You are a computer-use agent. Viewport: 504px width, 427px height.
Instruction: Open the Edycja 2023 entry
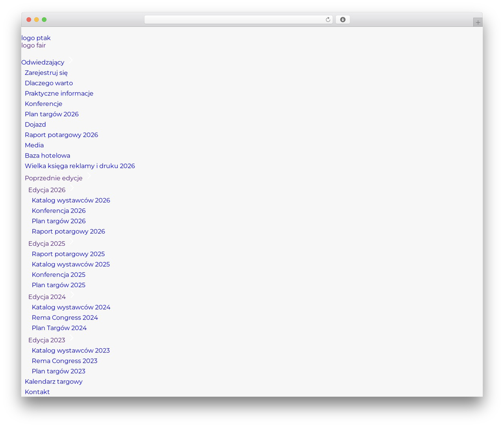46,340
